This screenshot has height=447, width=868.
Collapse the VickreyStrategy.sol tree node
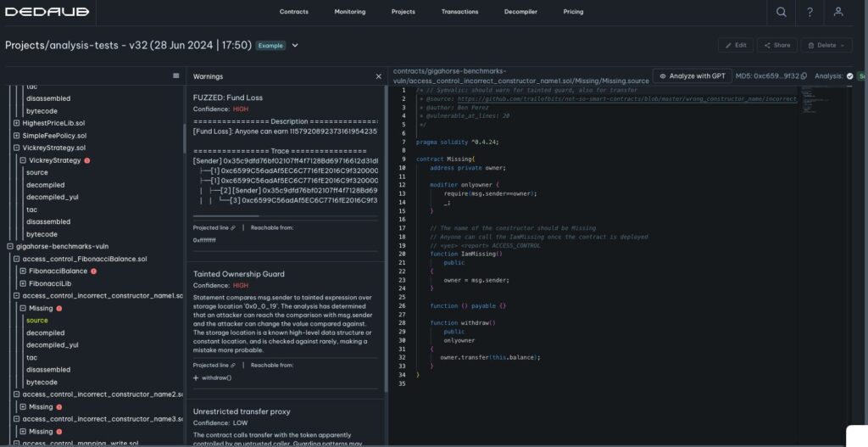pos(17,148)
